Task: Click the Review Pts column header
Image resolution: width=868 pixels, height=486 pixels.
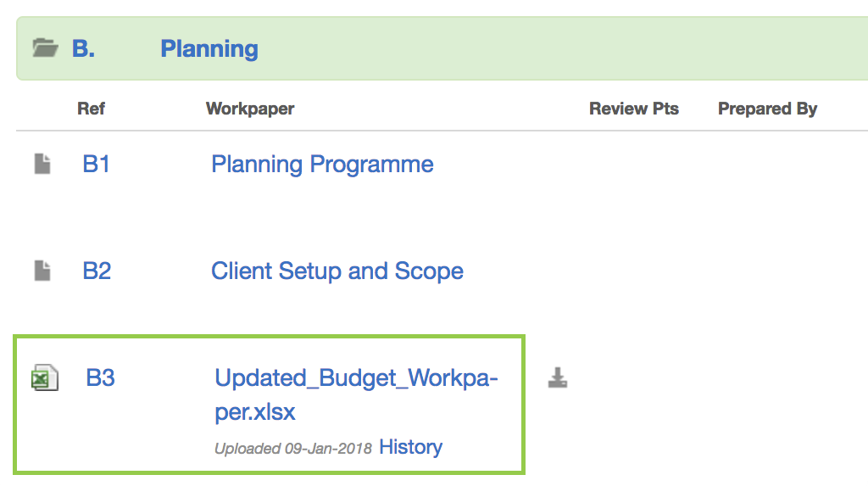Action: [634, 109]
